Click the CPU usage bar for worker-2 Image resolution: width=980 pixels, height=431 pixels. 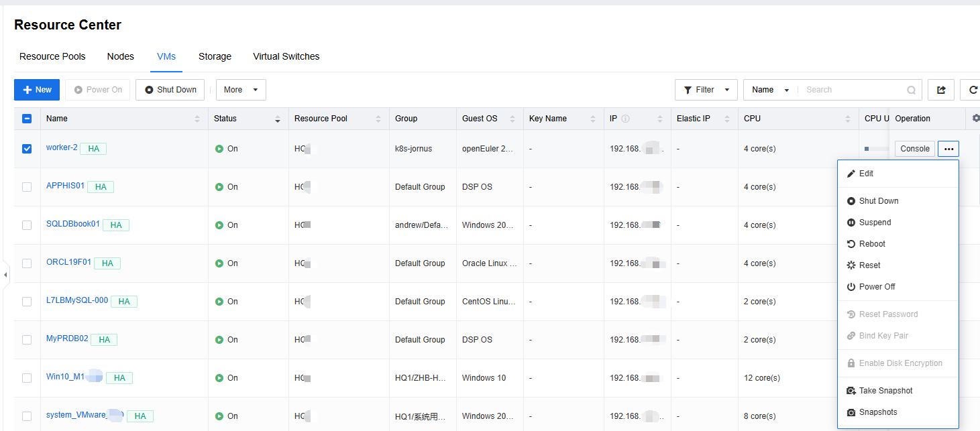click(876, 149)
